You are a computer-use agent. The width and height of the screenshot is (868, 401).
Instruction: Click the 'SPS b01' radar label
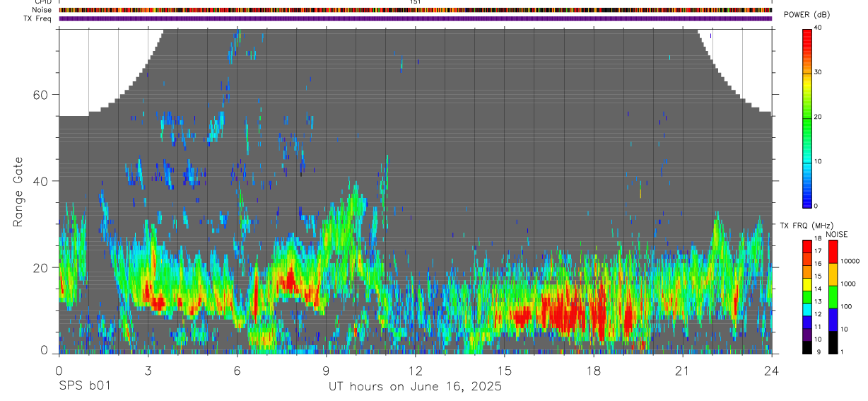(85, 387)
